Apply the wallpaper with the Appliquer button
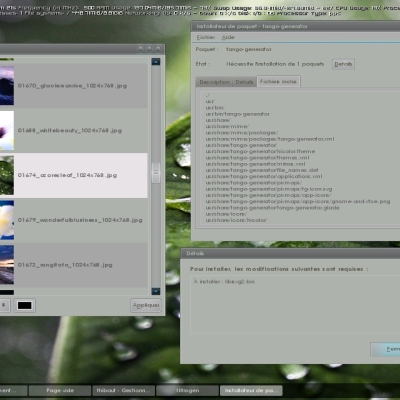This screenshot has width=400, height=400. pyautogui.click(x=146, y=305)
